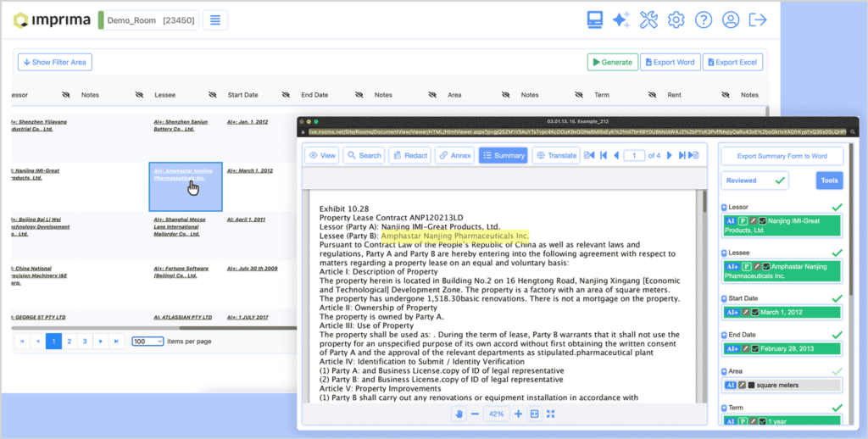Viewport: 868px width, 439px height.
Task: Click the fullscreen expand icon in viewer
Action: tap(551, 414)
